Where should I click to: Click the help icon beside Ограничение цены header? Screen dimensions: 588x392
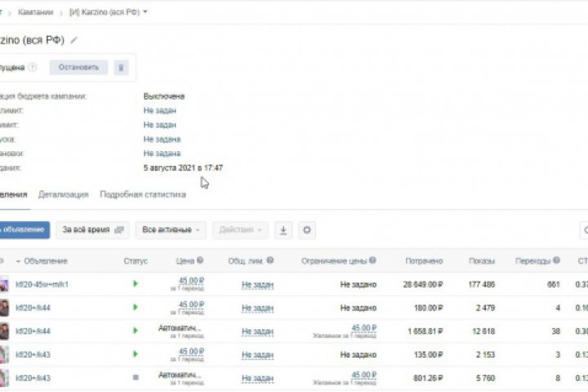tap(372, 261)
